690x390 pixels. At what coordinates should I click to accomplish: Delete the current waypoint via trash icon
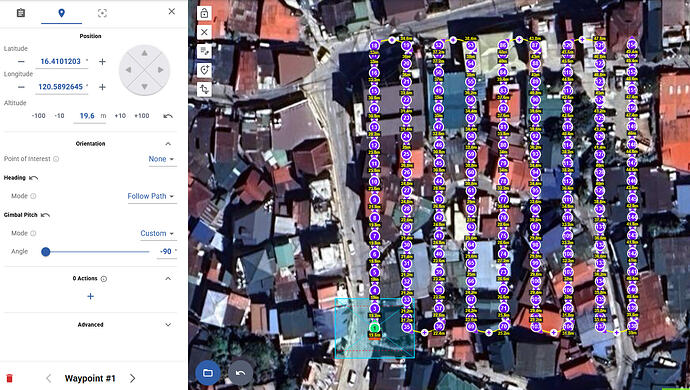coord(9,378)
